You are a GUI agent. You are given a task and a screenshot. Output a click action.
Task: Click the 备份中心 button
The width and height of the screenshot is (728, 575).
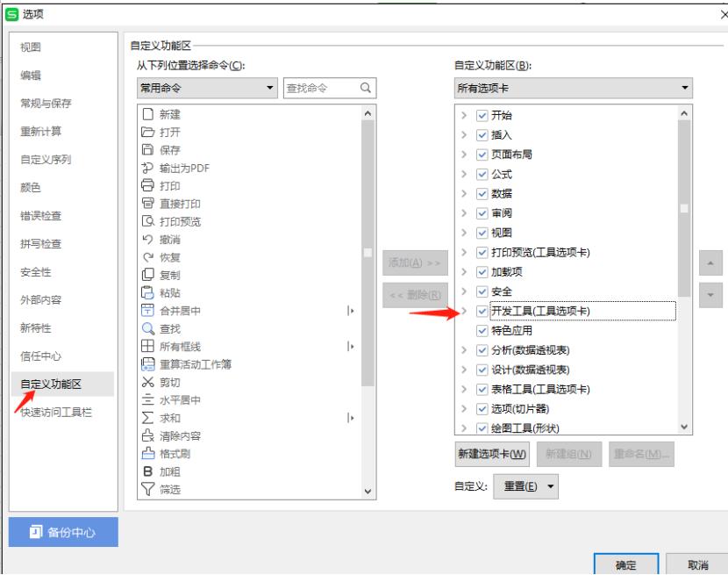(63, 532)
